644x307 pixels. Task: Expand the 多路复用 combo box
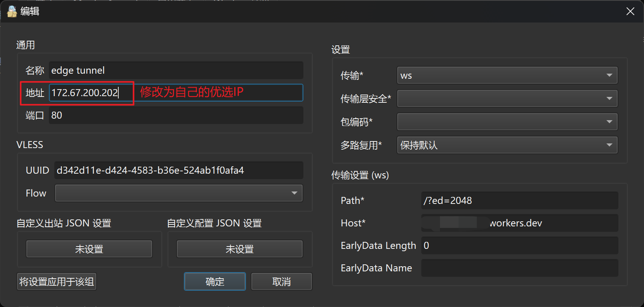(507, 145)
